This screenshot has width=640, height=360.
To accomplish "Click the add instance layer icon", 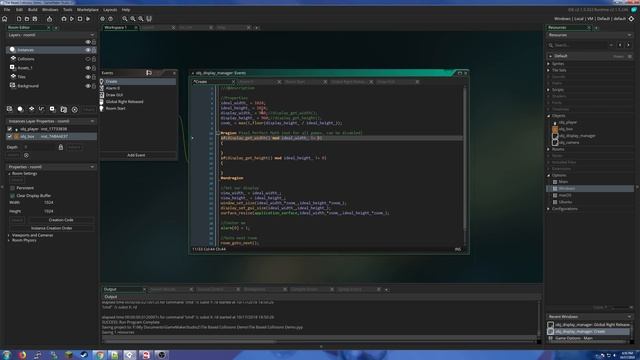I will tap(20, 109).
